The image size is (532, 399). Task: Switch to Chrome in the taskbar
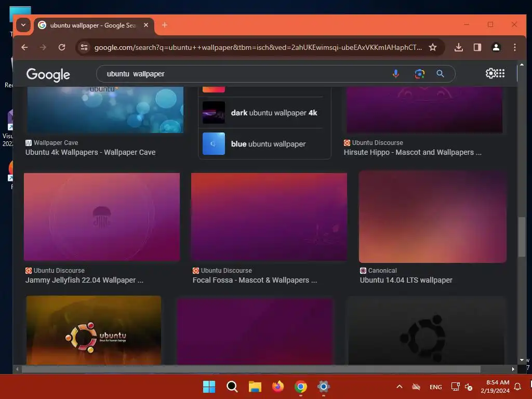pyautogui.click(x=301, y=387)
